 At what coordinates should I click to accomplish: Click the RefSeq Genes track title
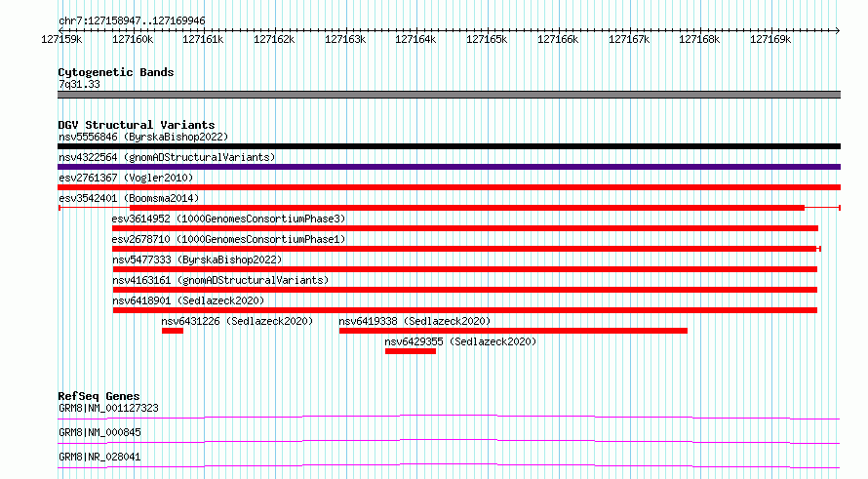coord(99,396)
